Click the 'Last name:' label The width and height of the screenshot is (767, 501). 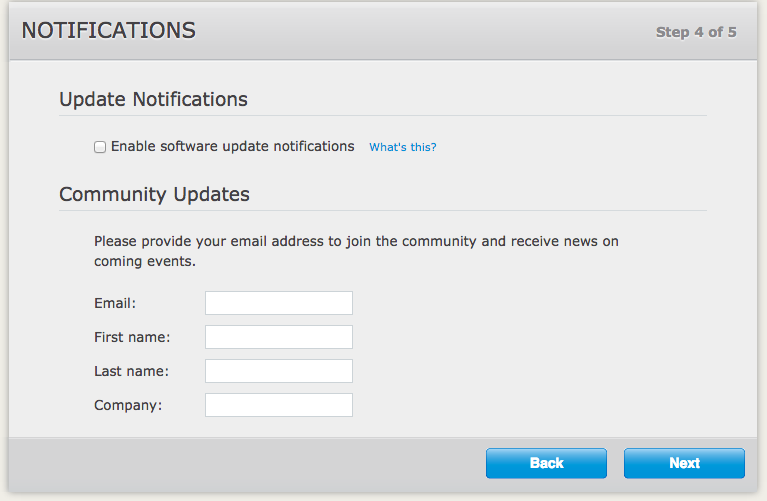coord(132,371)
